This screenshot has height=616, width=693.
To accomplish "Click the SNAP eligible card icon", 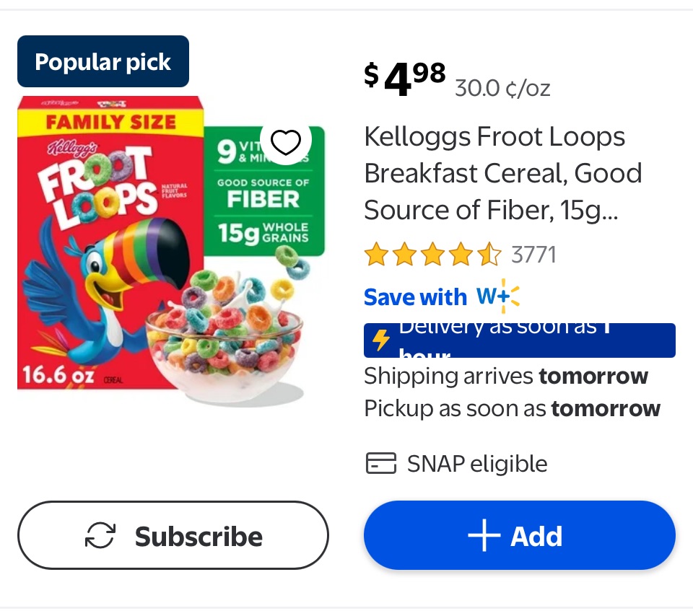I will (x=380, y=463).
